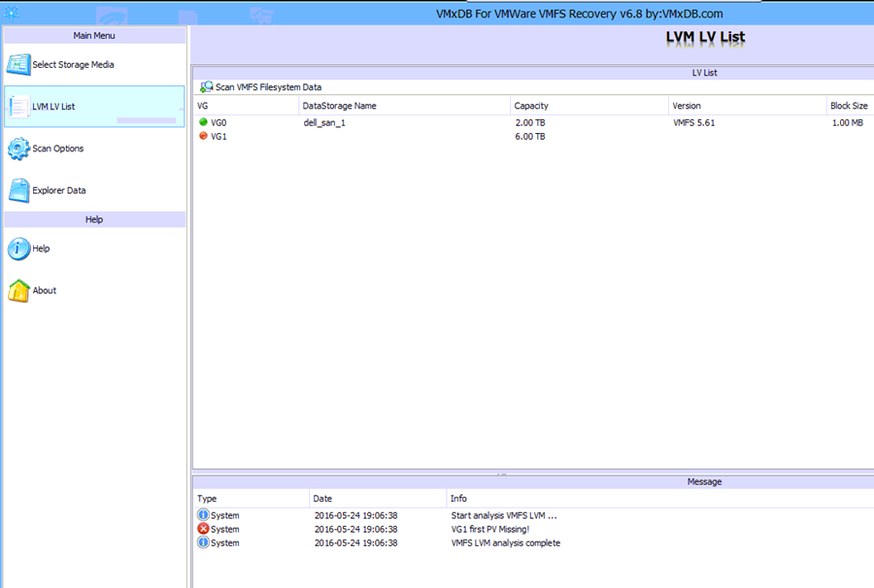Select the VG0 row label

[218, 122]
